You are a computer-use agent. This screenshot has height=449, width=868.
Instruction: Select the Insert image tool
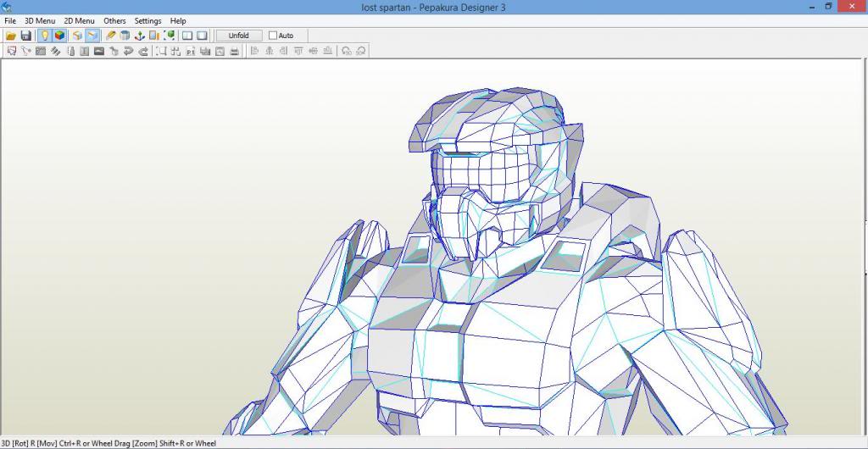point(99,51)
